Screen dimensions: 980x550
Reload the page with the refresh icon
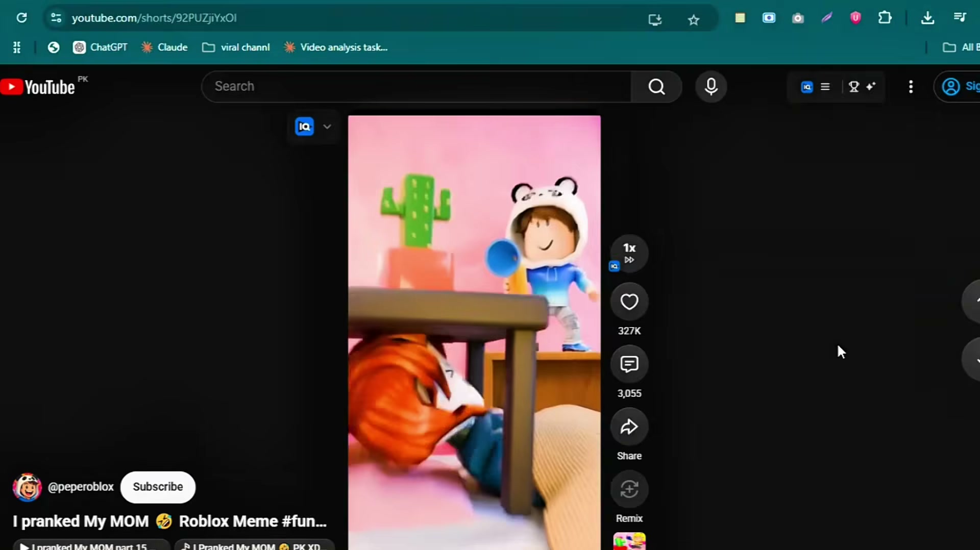tap(21, 18)
